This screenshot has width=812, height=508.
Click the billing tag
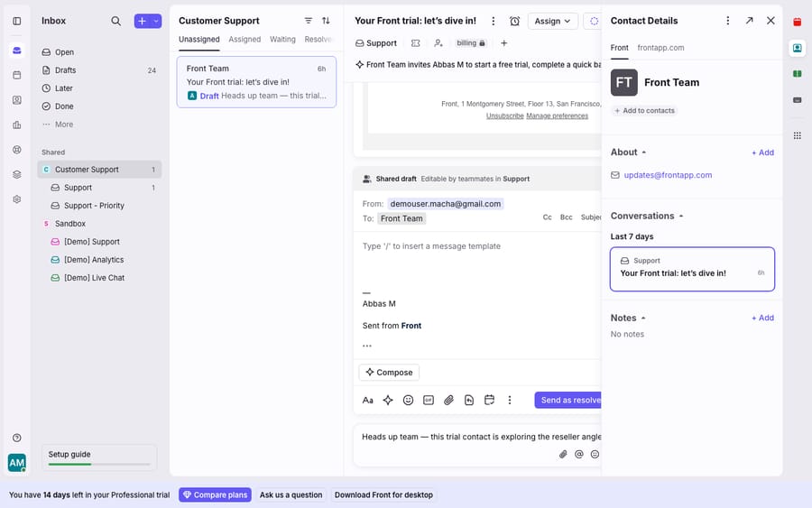[x=471, y=43]
